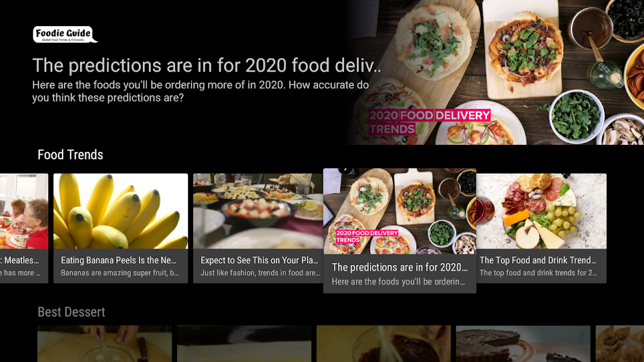Click the large headline about 2020 food delivery
The image size is (644, 362).
(x=207, y=65)
